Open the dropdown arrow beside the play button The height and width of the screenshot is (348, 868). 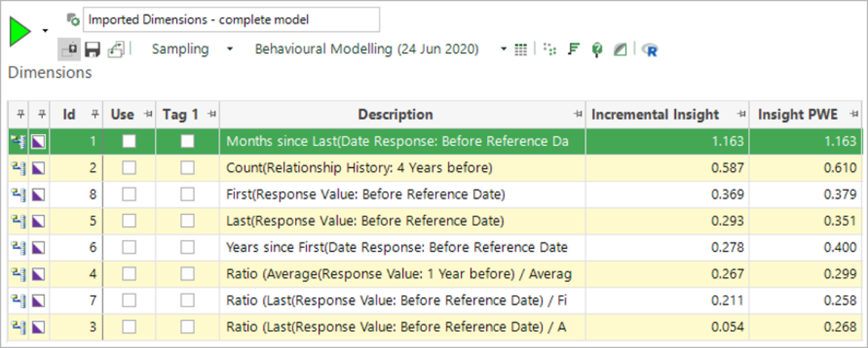click(x=45, y=31)
